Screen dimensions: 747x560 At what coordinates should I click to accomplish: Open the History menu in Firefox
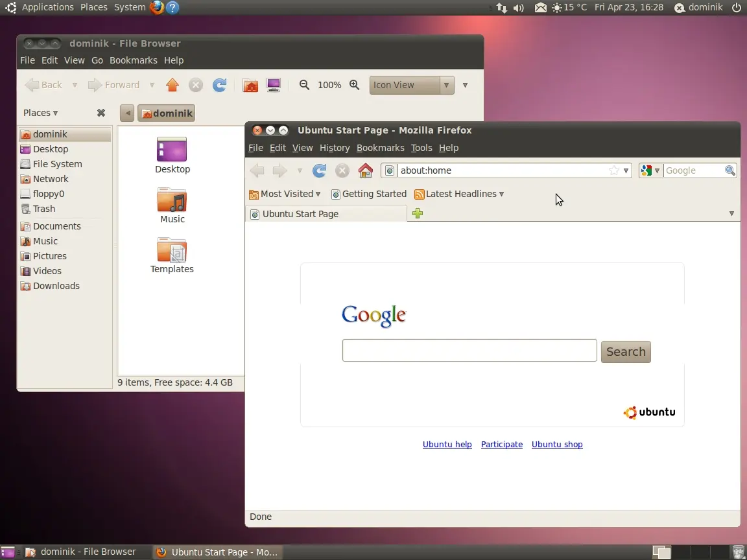[335, 148]
